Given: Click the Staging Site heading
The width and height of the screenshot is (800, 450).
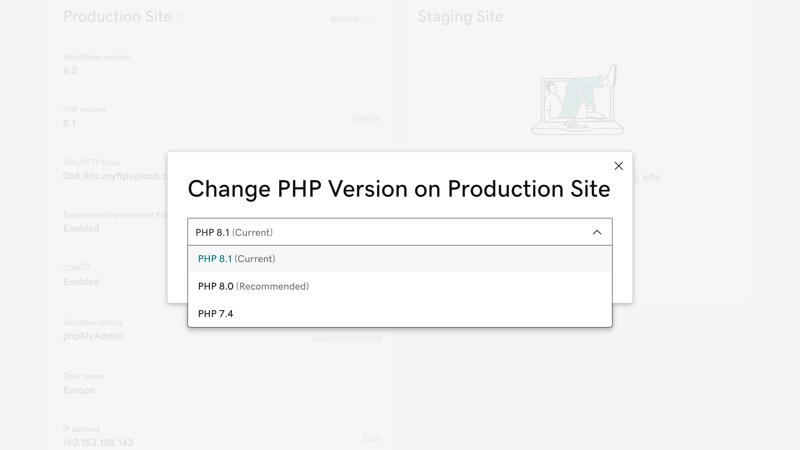Looking at the screenshot, I should pos(460,17).
